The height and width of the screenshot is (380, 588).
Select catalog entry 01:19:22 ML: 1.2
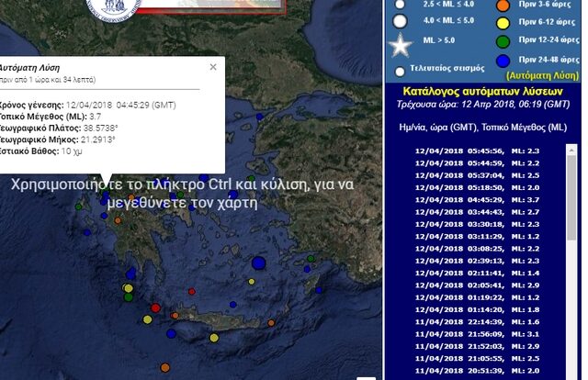tap(477, 297)
